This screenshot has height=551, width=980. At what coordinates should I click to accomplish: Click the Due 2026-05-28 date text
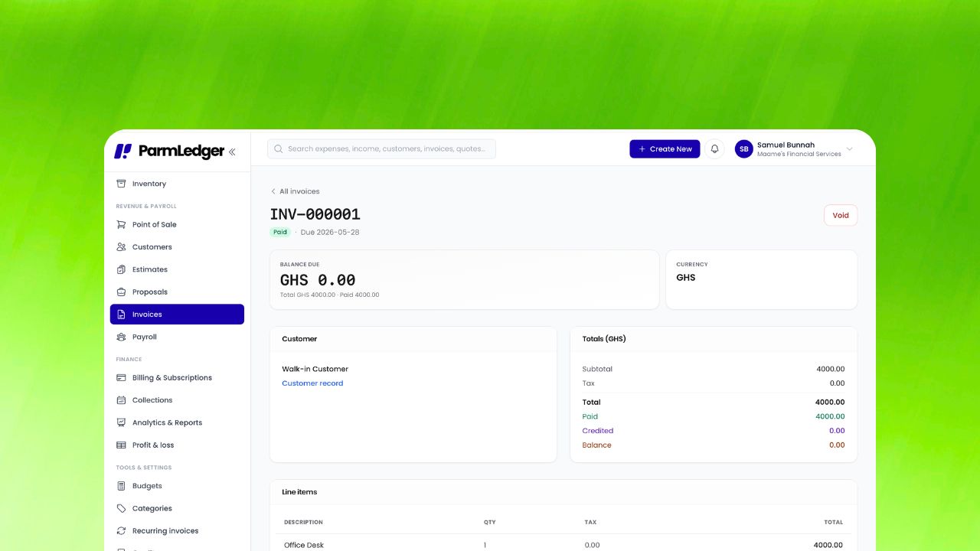point(330,232)
